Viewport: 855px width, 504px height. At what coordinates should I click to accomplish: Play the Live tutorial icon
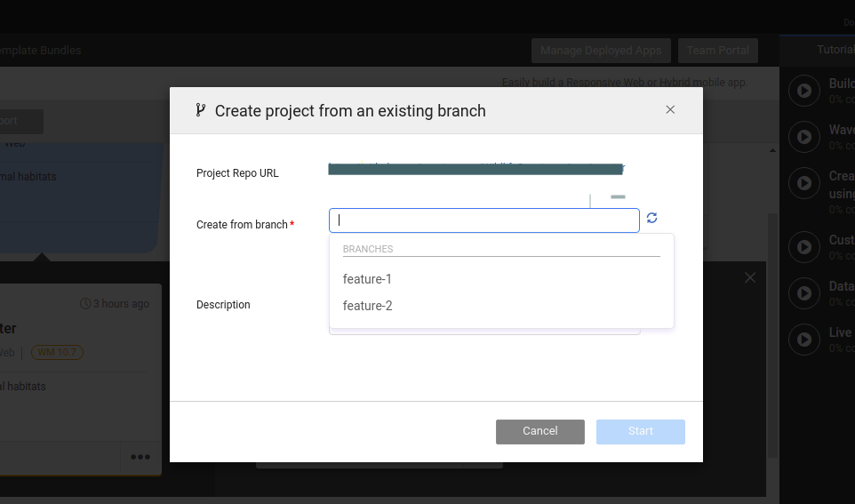click(804, 340)
